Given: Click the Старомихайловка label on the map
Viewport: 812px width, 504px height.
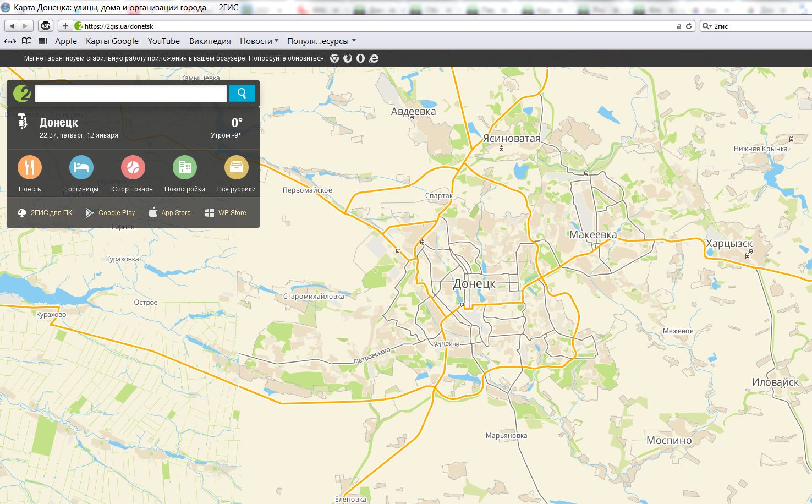Looking at the screenshot, I should click(x=314, y=296).
